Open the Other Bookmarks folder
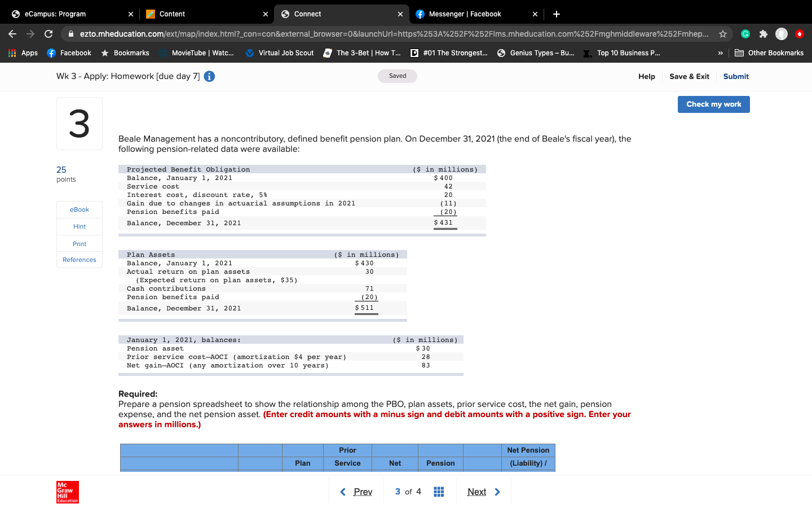Viewport: 812px width, 508px height. click(x=769, y=52)
